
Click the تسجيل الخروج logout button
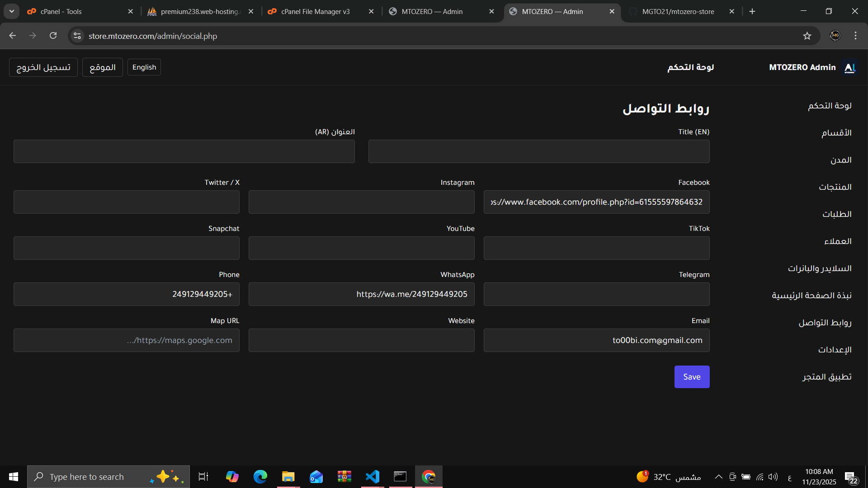43,67
